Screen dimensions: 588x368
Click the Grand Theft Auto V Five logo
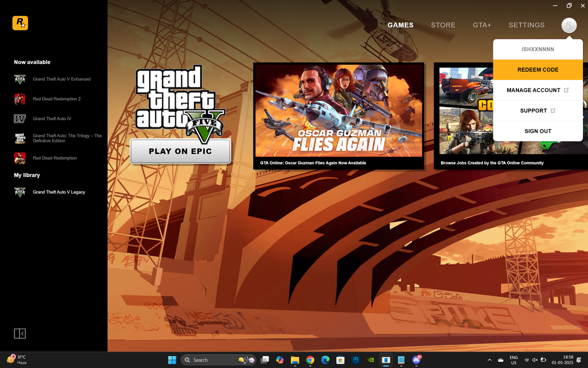[180, 104]
